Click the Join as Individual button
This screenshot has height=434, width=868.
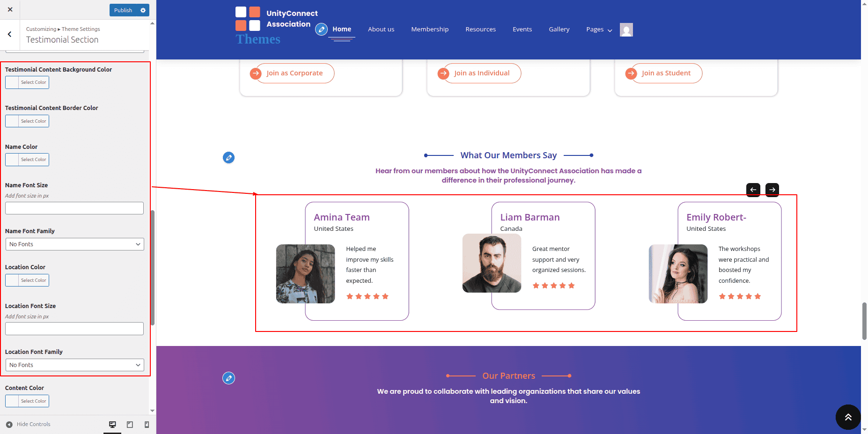[x=481, y=74]
